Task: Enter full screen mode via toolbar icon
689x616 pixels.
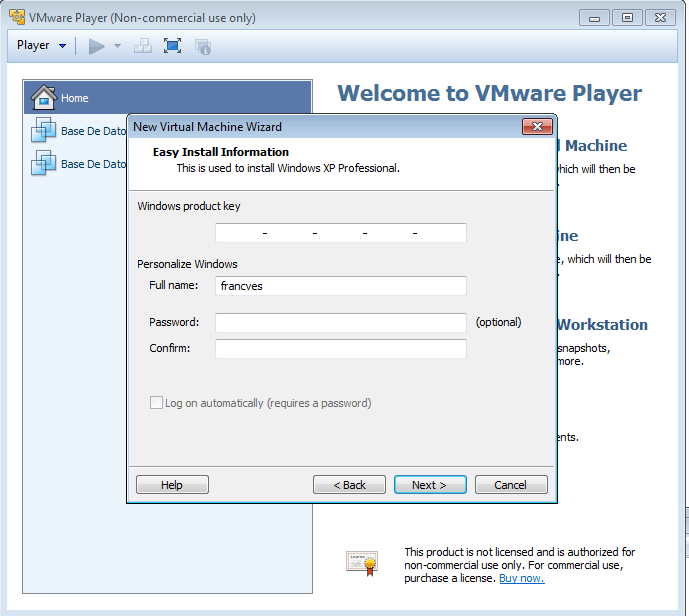Action: pyautogui.click(x=172, y=46)
